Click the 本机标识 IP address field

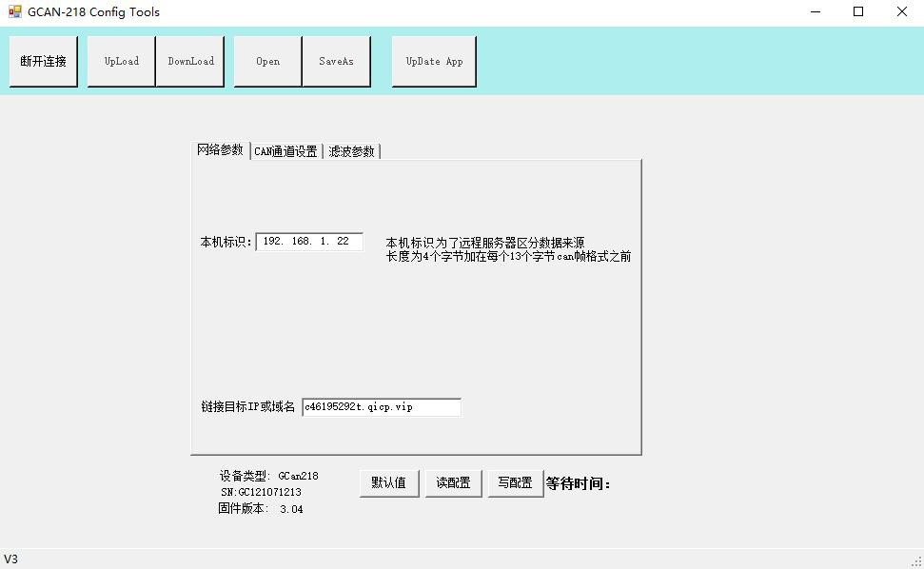(x=308, y=242)
